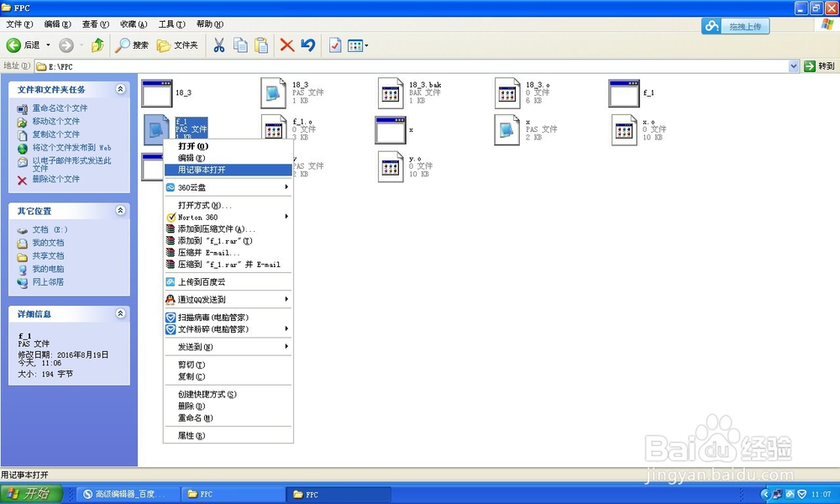Open the Favorites menu
Image resolution: width=840 pixels, height=504 pixels.
point(134,24)
